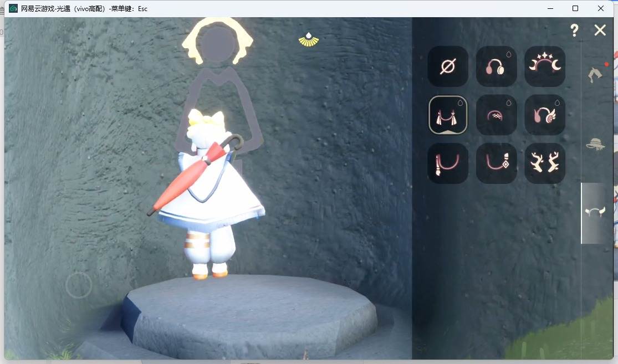Pick the pink zigzag headband accessory
This screenshot has height=364, width=618.
click(496, 115)
